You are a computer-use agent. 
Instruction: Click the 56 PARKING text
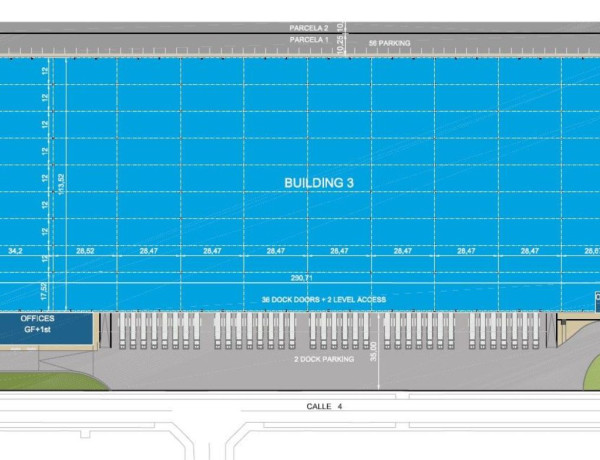(389, 43)
